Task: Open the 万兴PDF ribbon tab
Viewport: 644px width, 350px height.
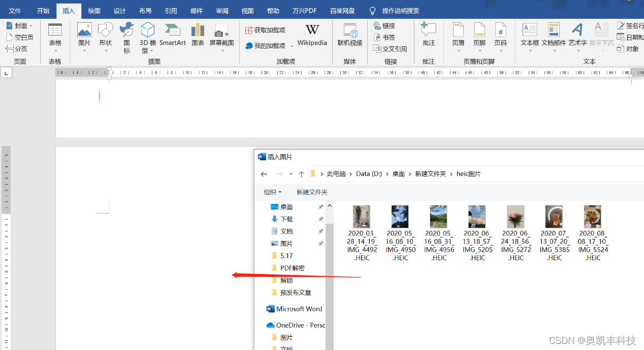Action: click(x=304, y=10)
